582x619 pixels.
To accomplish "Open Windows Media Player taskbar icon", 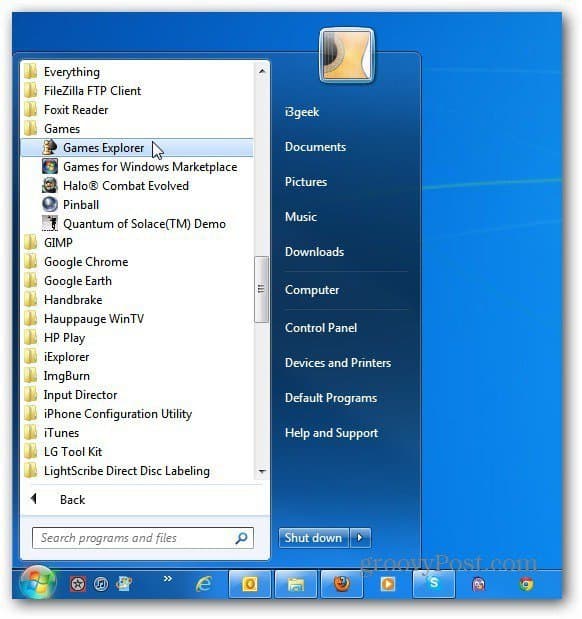I will point(387,584).
